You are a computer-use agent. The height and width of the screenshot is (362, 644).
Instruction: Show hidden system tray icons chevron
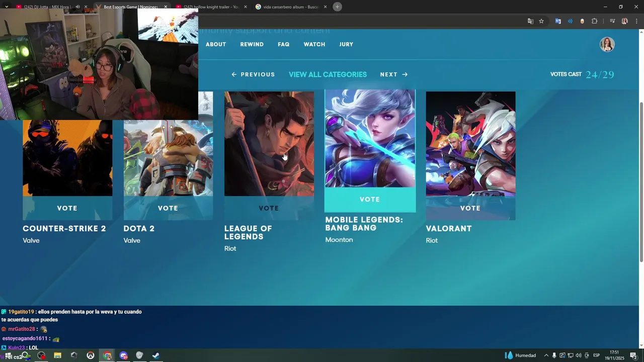point(546,355)
